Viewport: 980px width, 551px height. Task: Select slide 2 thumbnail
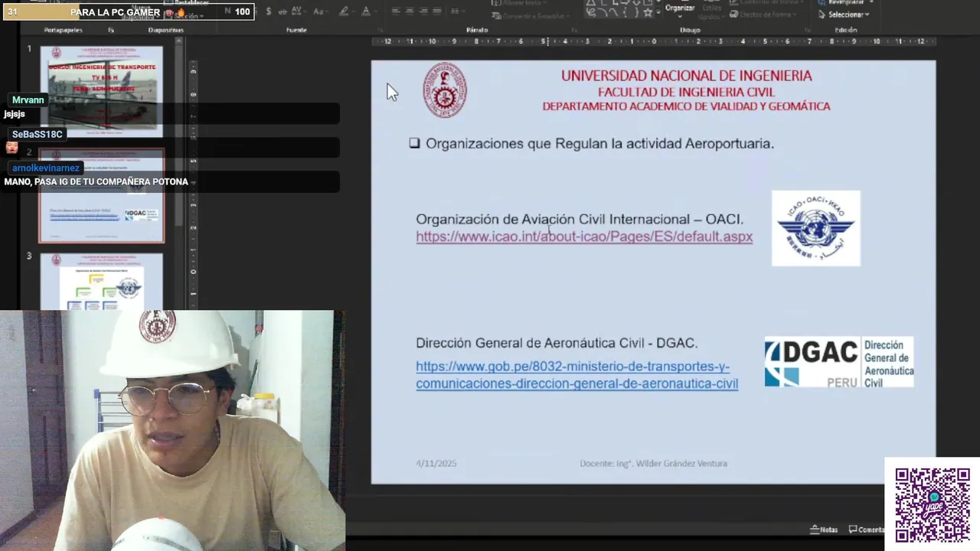click(x=102, y=196)
